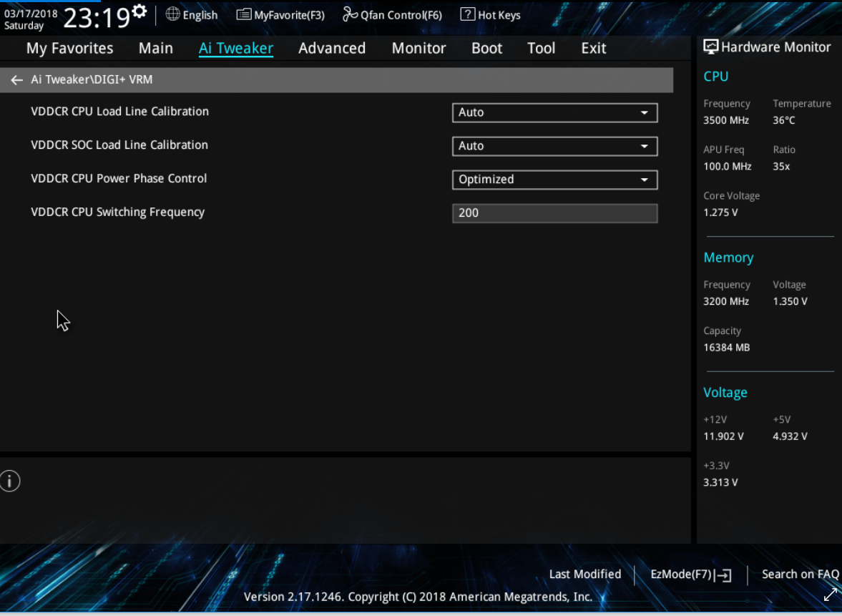Click the 03/17/2018 date text
The height and width of the screenshot is (616, 842).
tap(31, 14)
